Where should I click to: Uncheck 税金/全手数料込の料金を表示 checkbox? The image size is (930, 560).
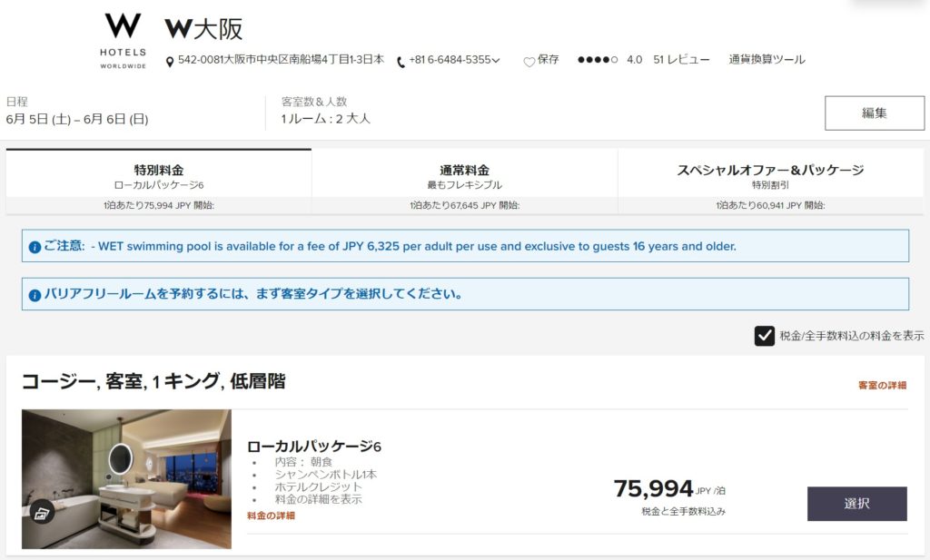[764, 336]
